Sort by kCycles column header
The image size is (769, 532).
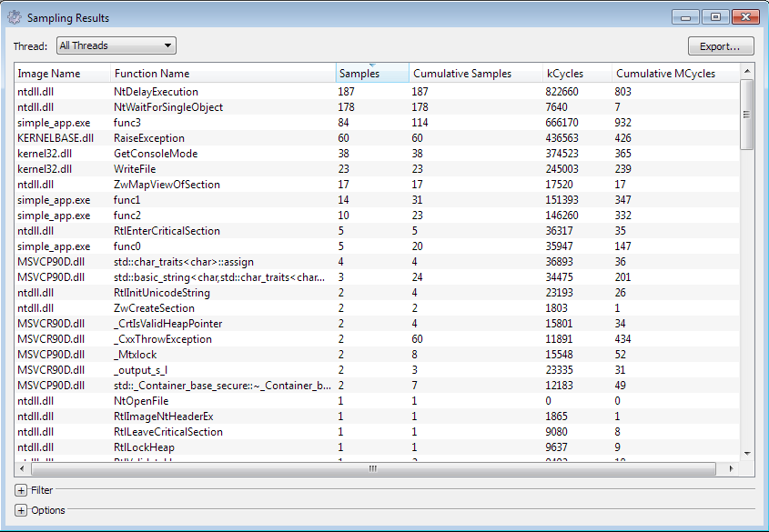[x=577, y=73]
